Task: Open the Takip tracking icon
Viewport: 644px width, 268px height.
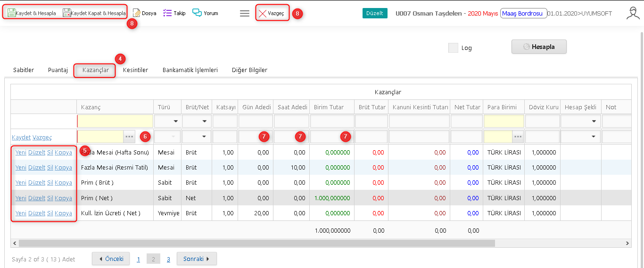Action: [167, 13]
